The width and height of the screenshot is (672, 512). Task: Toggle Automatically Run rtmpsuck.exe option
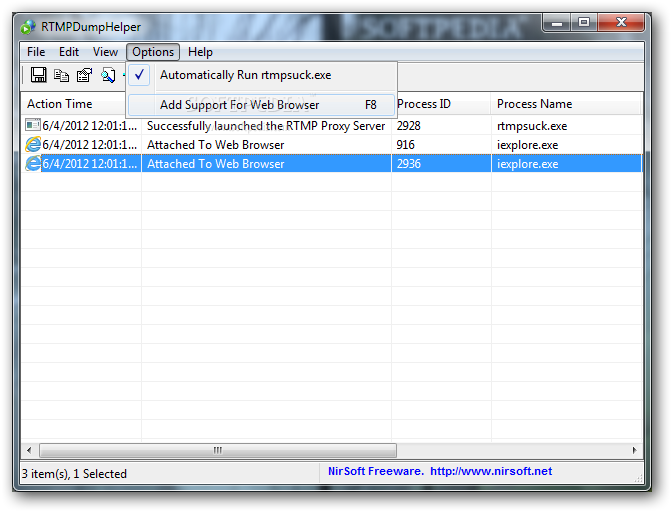point(261,75)
